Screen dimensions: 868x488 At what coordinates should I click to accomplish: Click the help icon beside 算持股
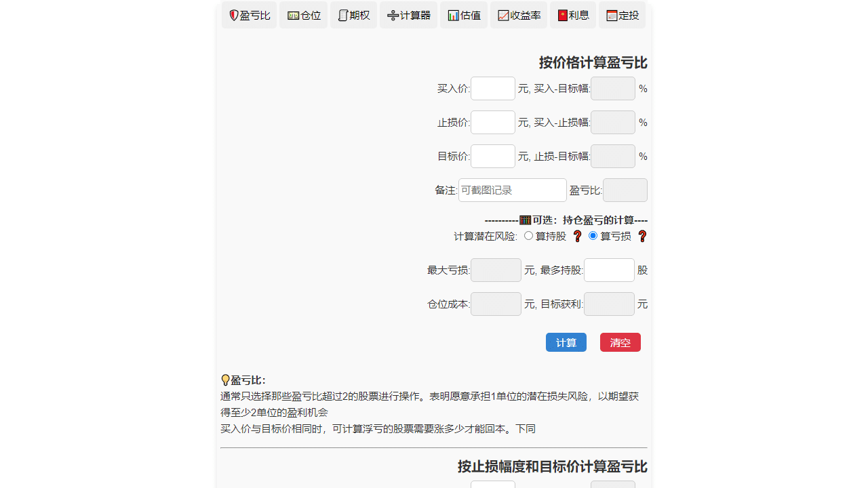click(578, 237)
